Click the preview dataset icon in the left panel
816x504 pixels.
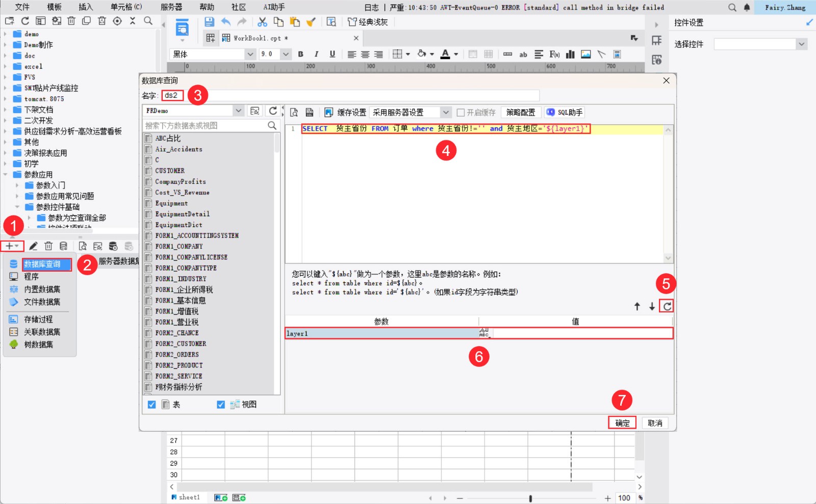[x=83, y=246]
